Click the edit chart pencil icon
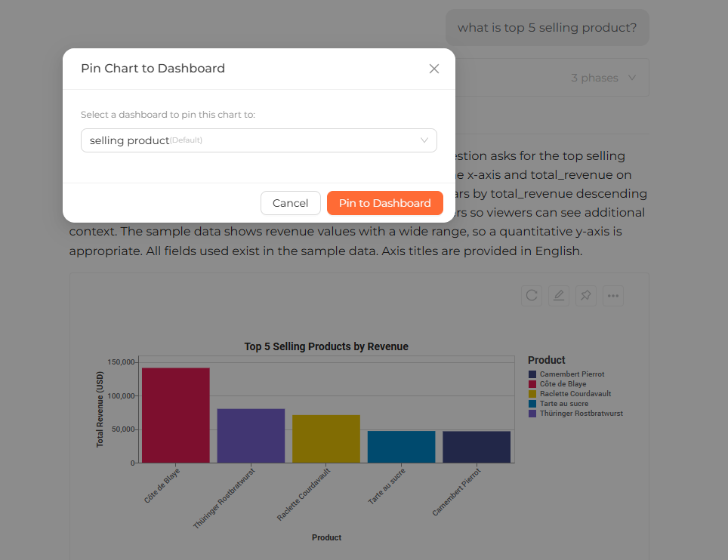The width and height of the screenshot is (728, 560). 559,296
